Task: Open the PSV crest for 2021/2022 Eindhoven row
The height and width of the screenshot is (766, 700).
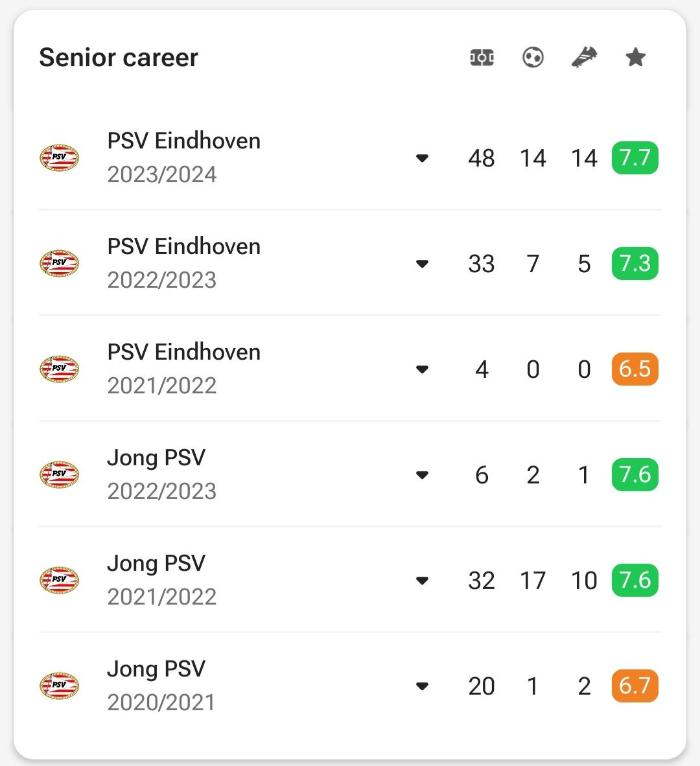Action: tap(59, 369)
